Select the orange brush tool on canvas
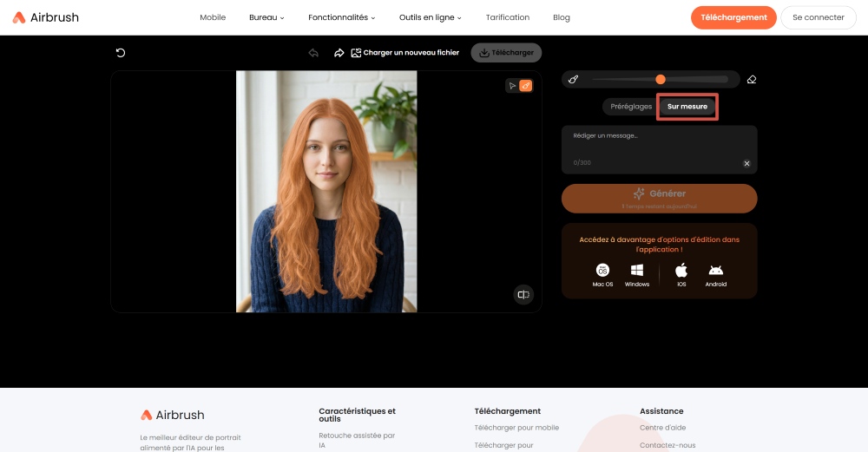The width and height of the screenshot is (868, 452). [x=526, y=86]
